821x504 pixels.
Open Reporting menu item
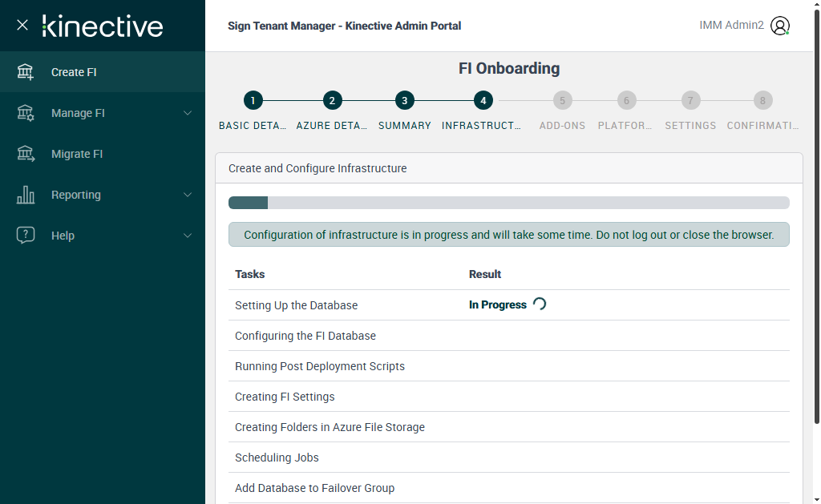pos(103,194)
